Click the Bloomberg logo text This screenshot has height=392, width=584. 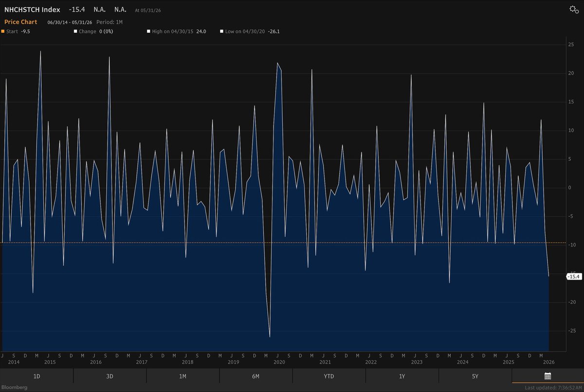[x=14, y=387]
